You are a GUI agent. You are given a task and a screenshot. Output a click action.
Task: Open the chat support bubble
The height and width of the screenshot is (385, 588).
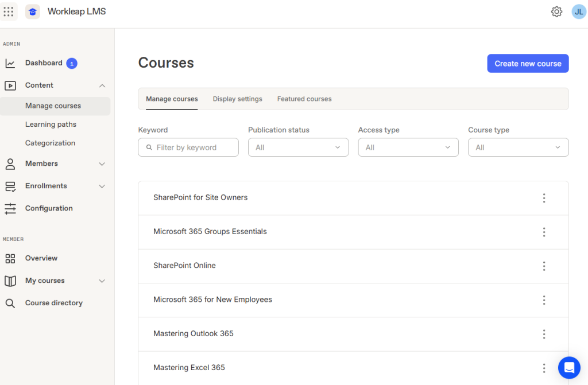(x=569, y=368)
